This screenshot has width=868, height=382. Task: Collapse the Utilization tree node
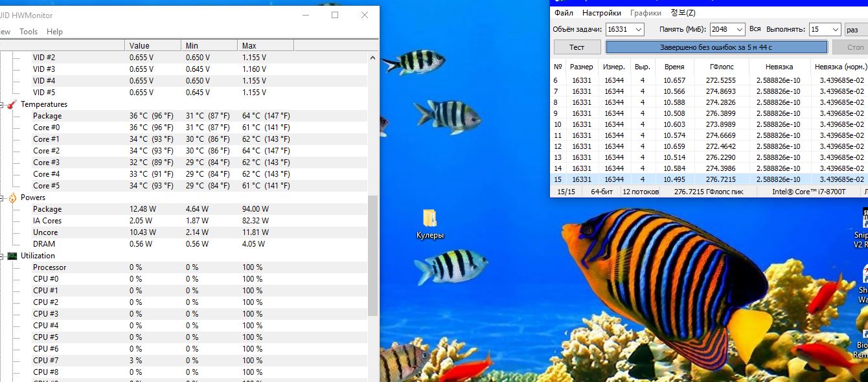coord(3,256)
